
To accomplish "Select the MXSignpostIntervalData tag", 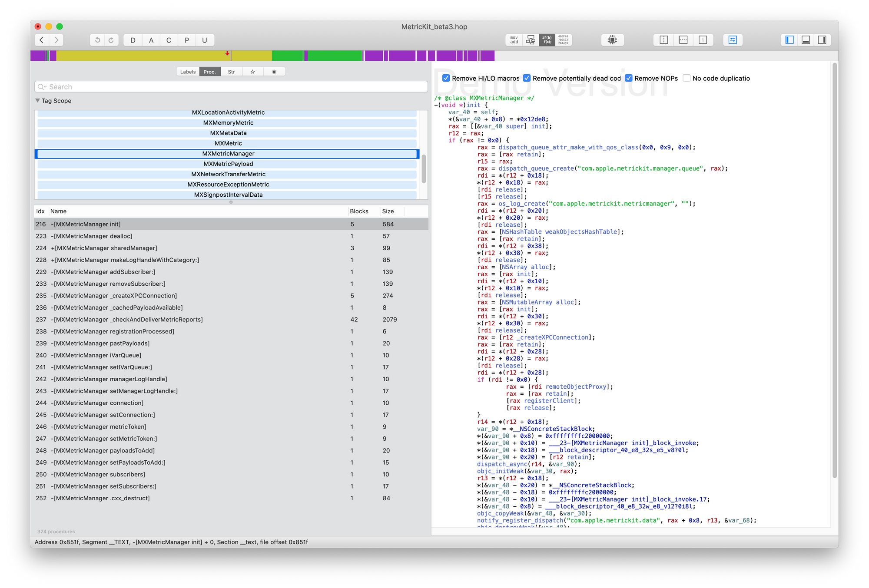I will (227, 195).
